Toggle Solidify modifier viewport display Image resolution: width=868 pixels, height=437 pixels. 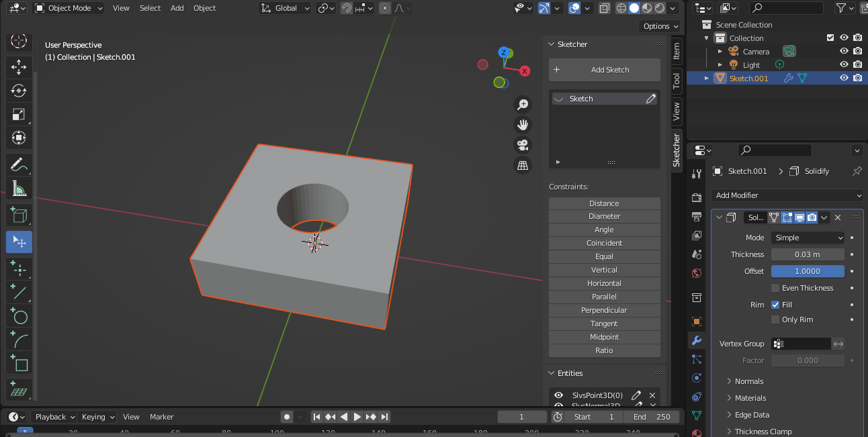(x=799, y=217)
